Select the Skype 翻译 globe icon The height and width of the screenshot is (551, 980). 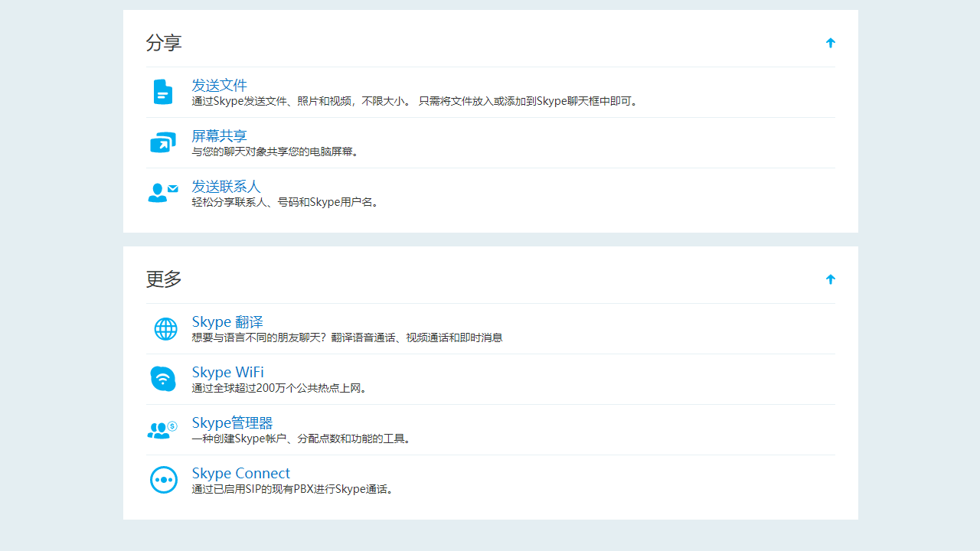[x=163, y=328]
